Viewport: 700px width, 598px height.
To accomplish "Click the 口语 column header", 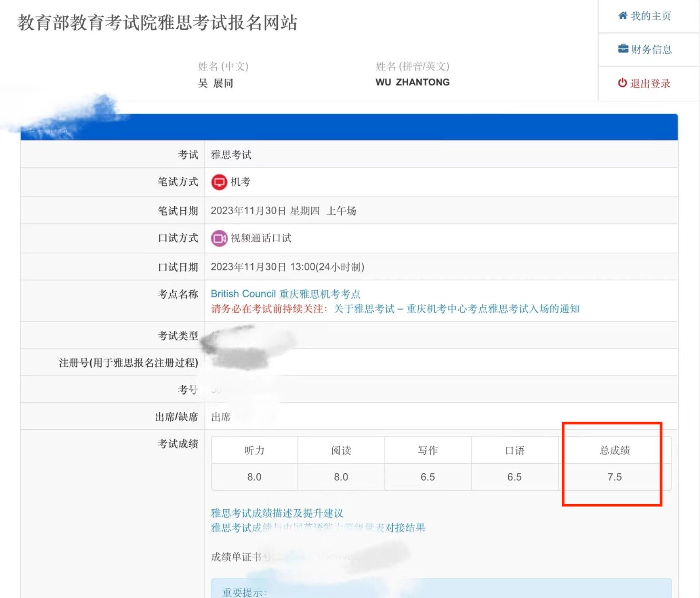I will (514, 450).
